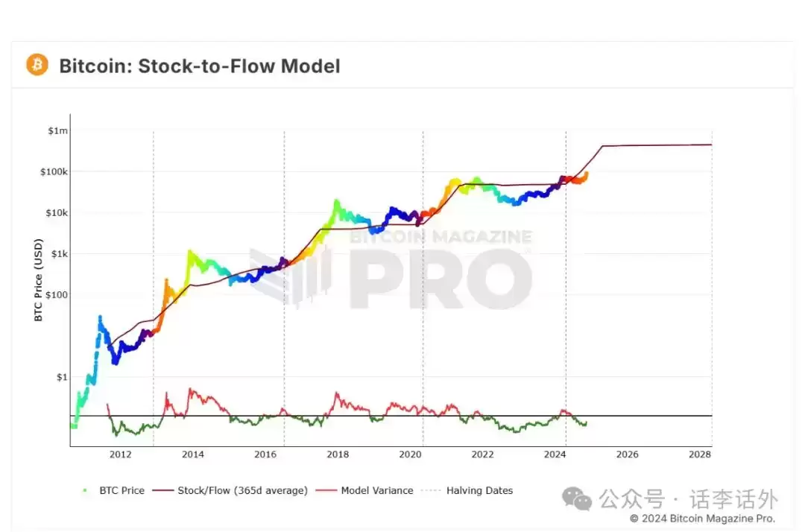Image resolution: width=805 pixels, height=532 pixels.
Task: Toggle Model Variance legend entry
Action: (364, 490)
